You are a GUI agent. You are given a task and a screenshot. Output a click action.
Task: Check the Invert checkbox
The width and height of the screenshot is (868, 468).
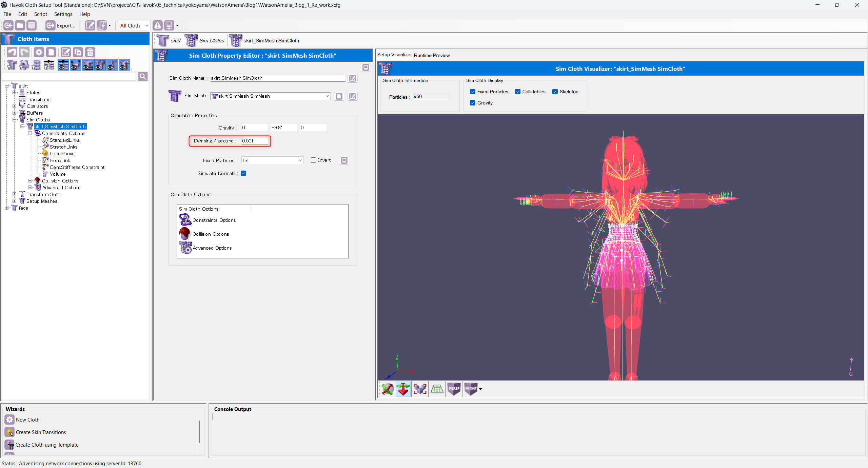coord(314,160)
